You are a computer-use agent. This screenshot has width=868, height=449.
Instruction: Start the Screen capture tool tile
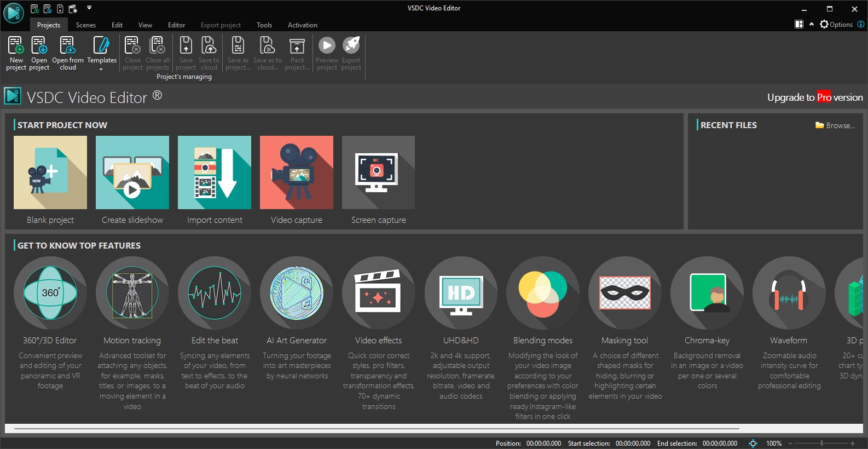coord(378,172)
